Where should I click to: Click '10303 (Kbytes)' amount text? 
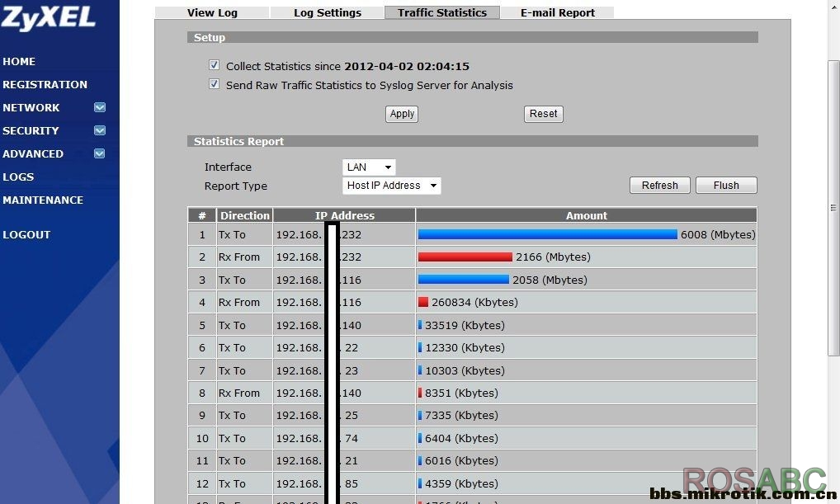pyautogui.click(x=465, y=370)
